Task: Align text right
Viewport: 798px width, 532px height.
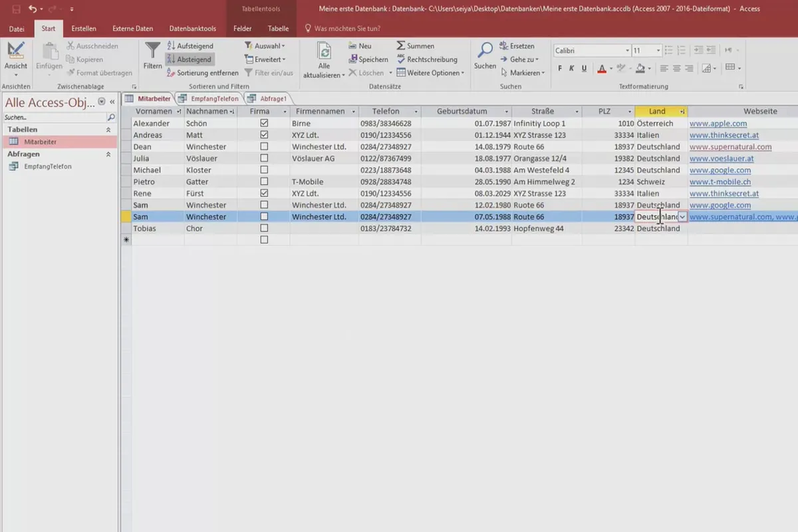Action: pyautogui.click(x=690, y=68)
